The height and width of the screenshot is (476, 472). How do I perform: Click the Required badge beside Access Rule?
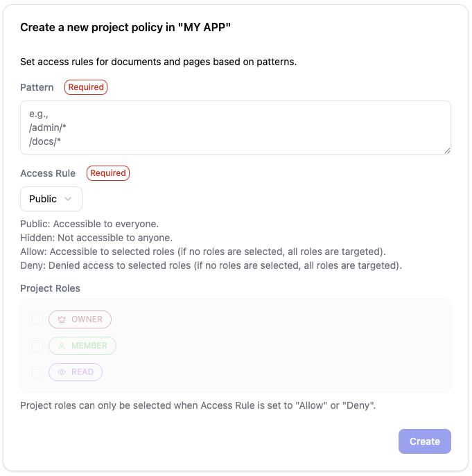click(108, 173)
